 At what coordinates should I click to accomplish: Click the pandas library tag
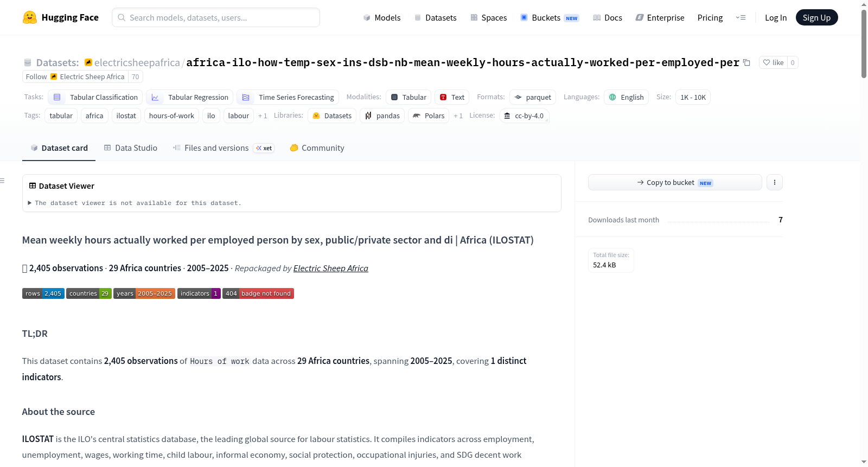382,116
